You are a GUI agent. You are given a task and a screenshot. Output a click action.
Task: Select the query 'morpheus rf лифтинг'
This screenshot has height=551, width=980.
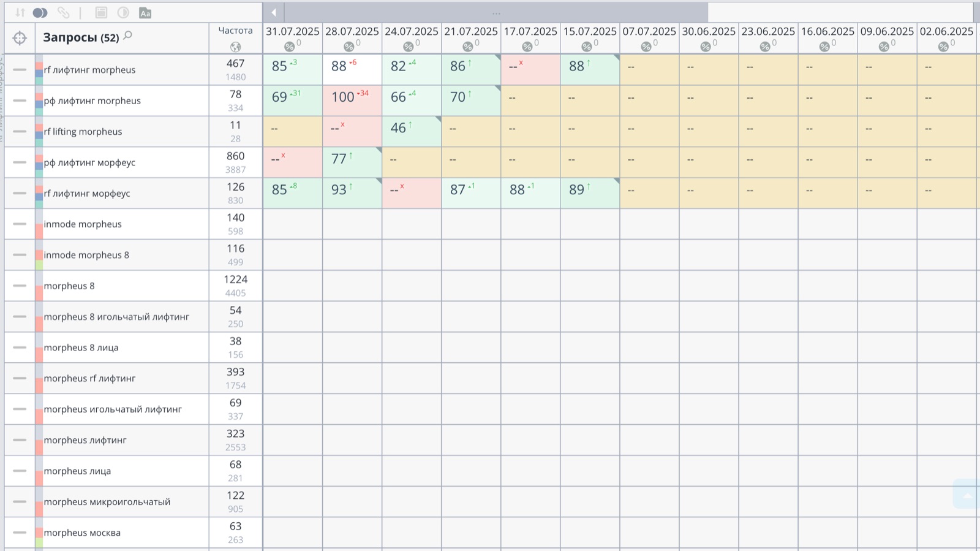pyautogui.click(x=89, y=378)
